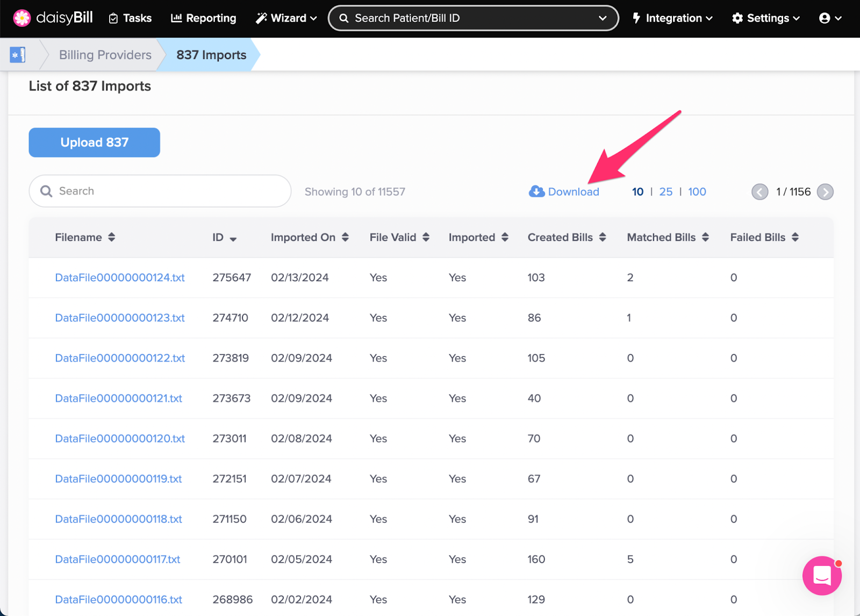Expand the Search Patient/Bill ID dropdown arrow
Image resolution: width=860 pixels, height=616 pixels.
[603, 18]
